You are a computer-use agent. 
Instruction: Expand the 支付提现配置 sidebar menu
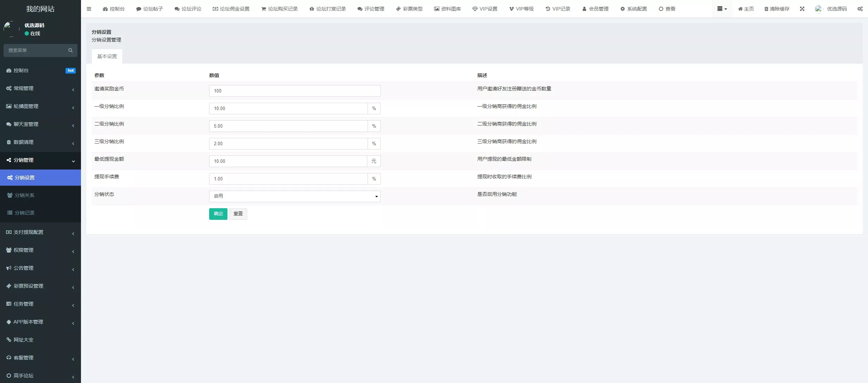pyautogui.click(x=40, y=232)
